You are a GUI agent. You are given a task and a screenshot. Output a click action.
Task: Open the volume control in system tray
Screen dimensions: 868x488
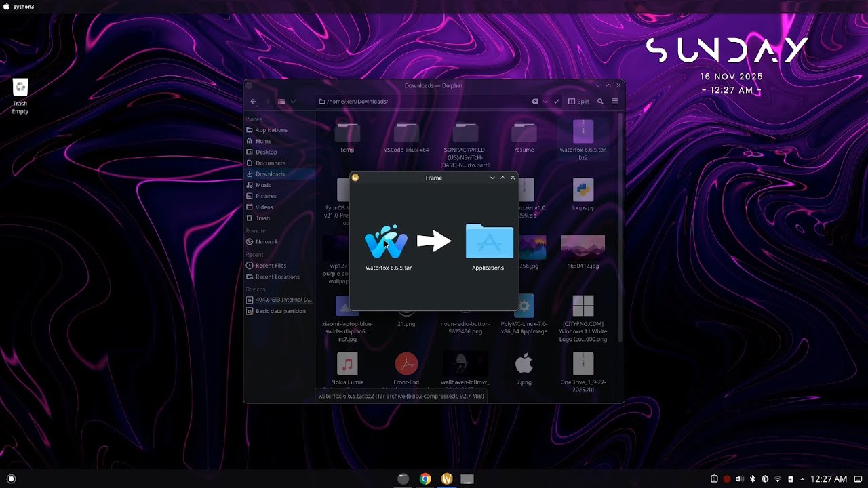[x=739, y=479]
